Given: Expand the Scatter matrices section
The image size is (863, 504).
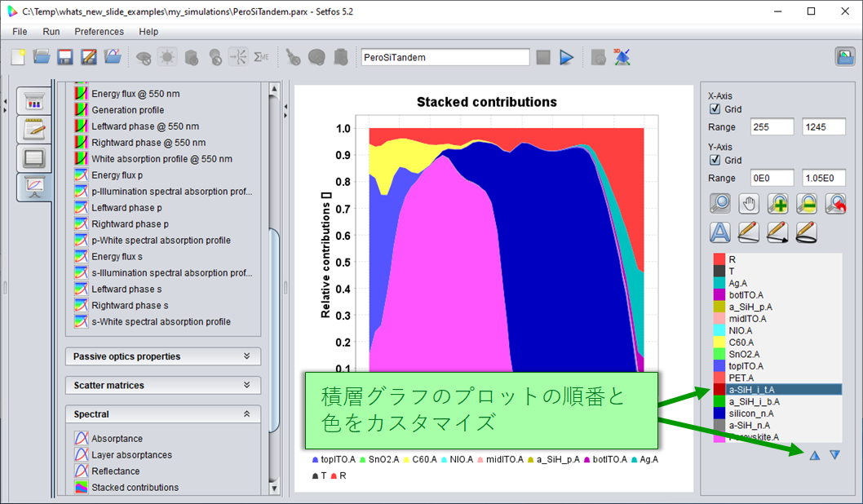Looking at the screenshot, I should tap(163, 385).
